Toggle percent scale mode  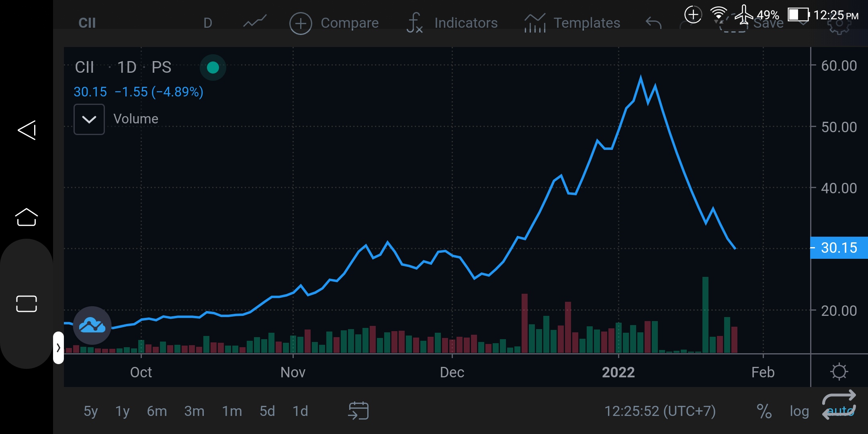pos(764,411)
